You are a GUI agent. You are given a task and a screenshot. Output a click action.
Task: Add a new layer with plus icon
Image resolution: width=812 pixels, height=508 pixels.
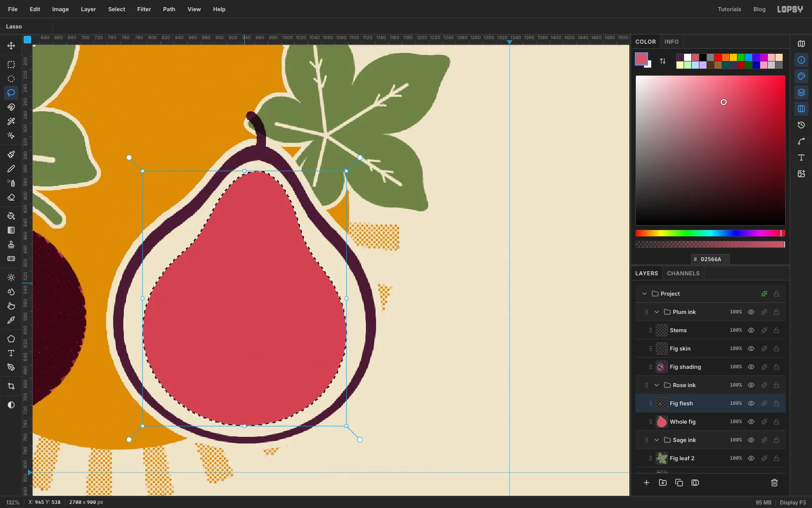pyautogui.click(x=647, y=483)
